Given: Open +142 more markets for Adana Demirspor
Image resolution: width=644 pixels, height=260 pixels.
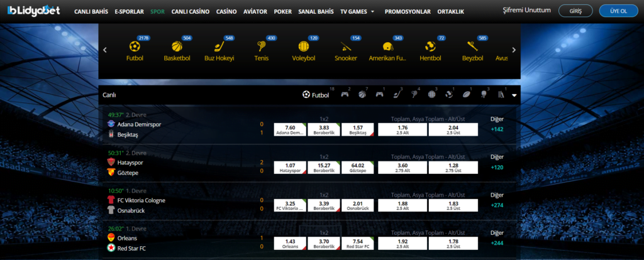Looking at the screenshot, I should (497, 129).
